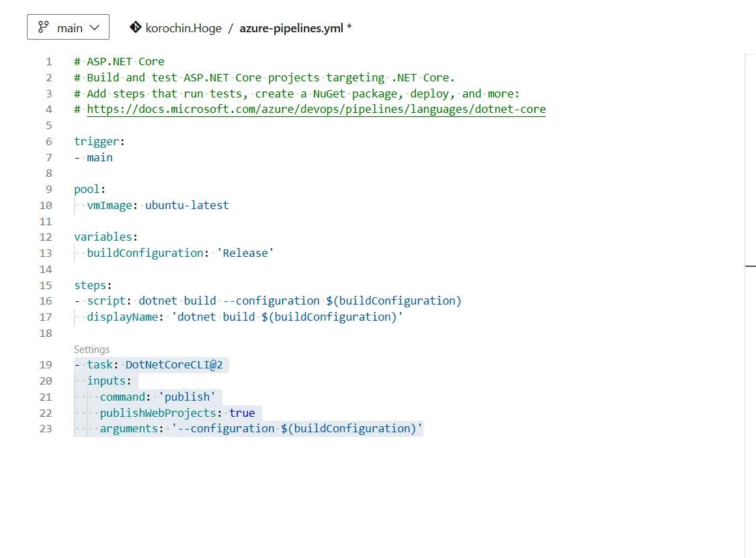
Task: Place cursor on the steps keyword
Action: tap(90, 285)
